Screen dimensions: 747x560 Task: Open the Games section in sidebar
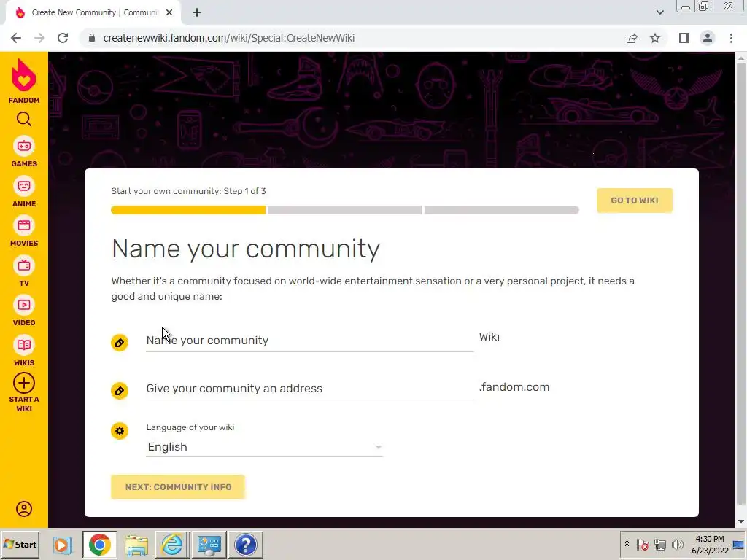pos(24,152)
